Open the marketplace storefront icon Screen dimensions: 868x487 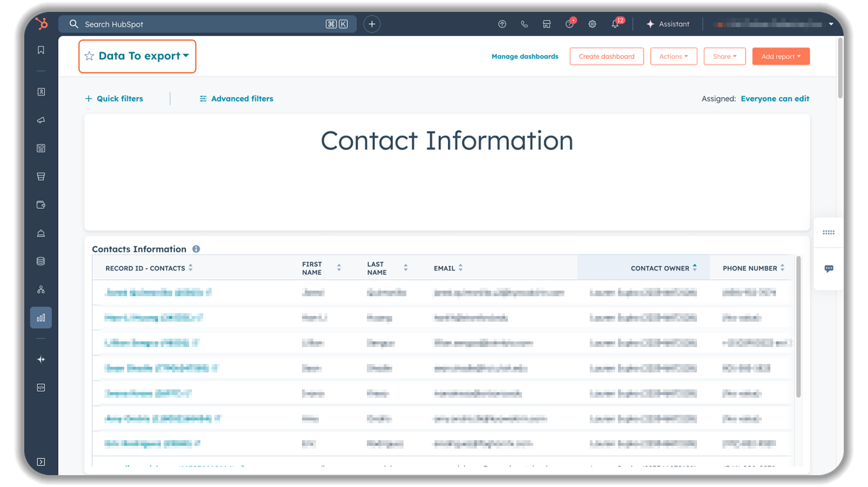(x=546, y=24)
